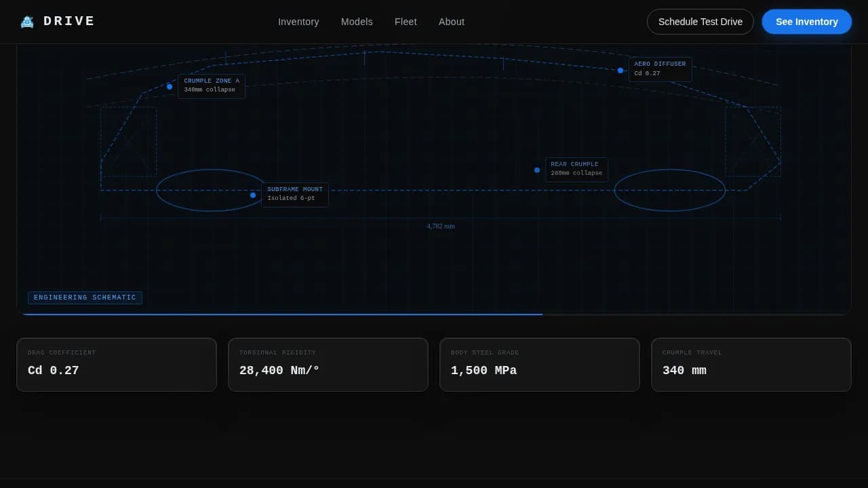The image size is (868, 488).
Task: Click the Rear Crumple annotation label
Action: [x=576, y=169]
